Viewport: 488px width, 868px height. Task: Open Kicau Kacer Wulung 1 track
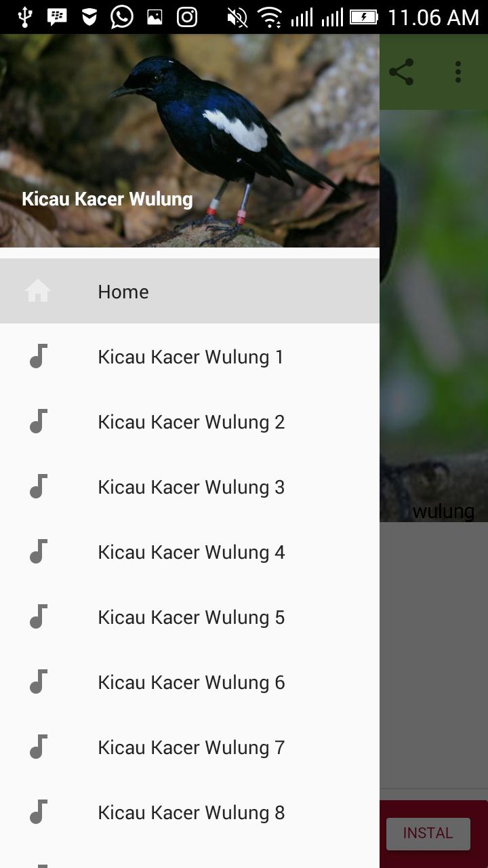coord(190,356)
